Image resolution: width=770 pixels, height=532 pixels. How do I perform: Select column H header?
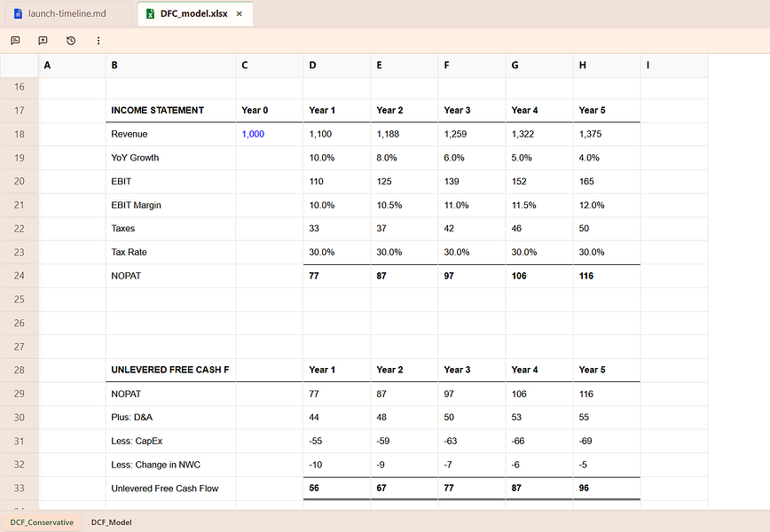pyautogui.click(x=607, y=66)
